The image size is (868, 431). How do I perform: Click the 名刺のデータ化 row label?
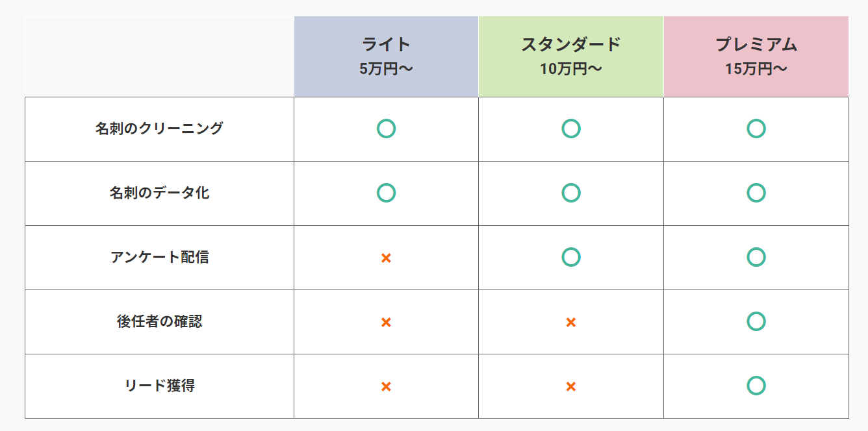[x=159, y=193]
